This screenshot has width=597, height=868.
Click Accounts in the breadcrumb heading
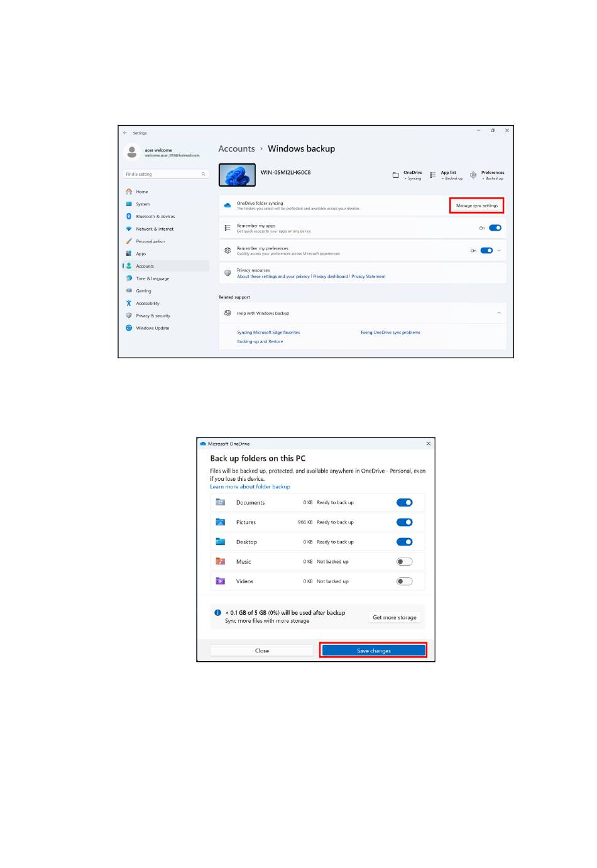(x=236, y=149)
